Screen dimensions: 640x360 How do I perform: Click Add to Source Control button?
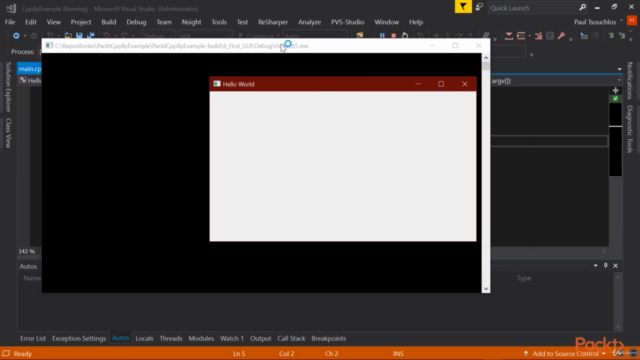(565, 353)
